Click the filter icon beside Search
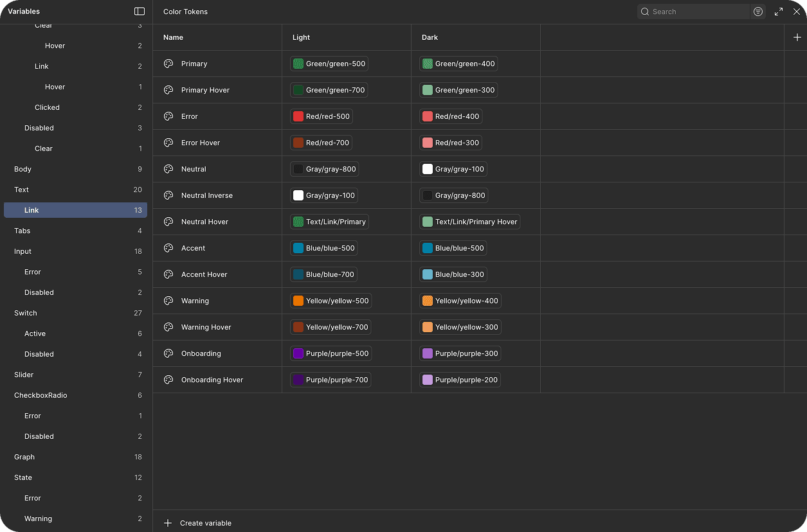This screenshot has height=532, width=807. point(758,12)
